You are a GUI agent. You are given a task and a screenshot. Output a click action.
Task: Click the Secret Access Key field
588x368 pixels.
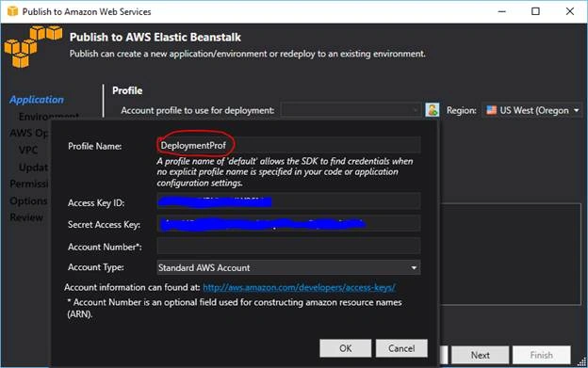tap(288, 224)
